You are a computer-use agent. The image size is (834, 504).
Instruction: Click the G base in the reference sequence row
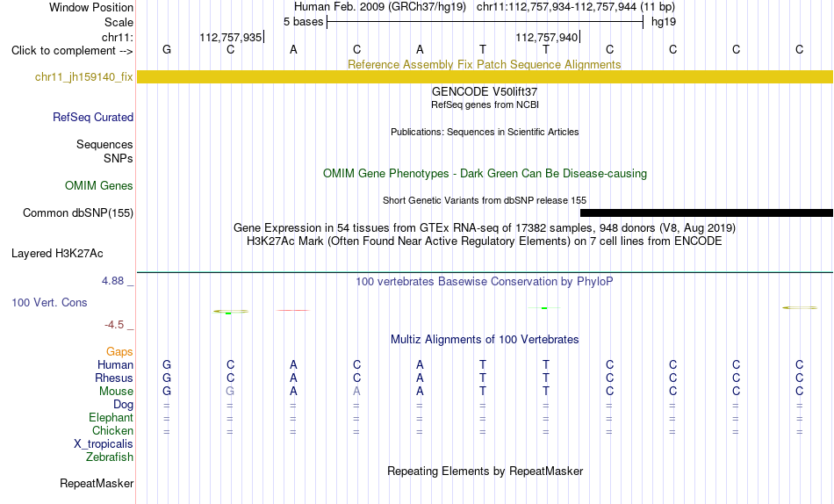tap(167, 49)
